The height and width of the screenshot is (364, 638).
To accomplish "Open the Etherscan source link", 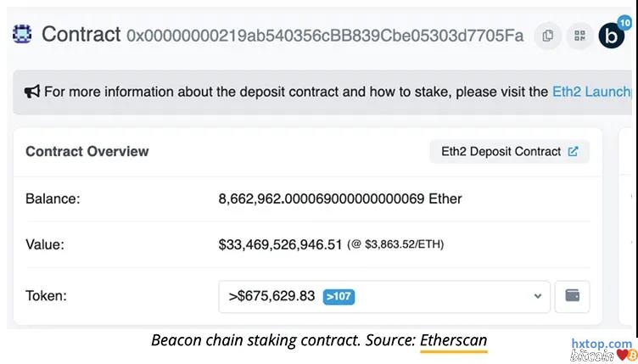I will (453, 341).
